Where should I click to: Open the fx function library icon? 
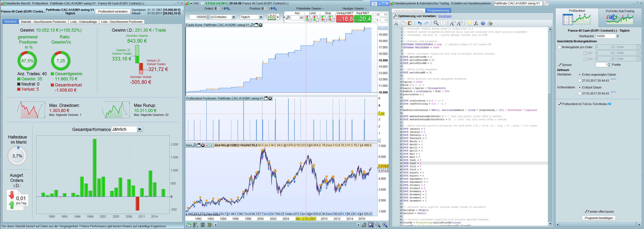pos(476,23)
